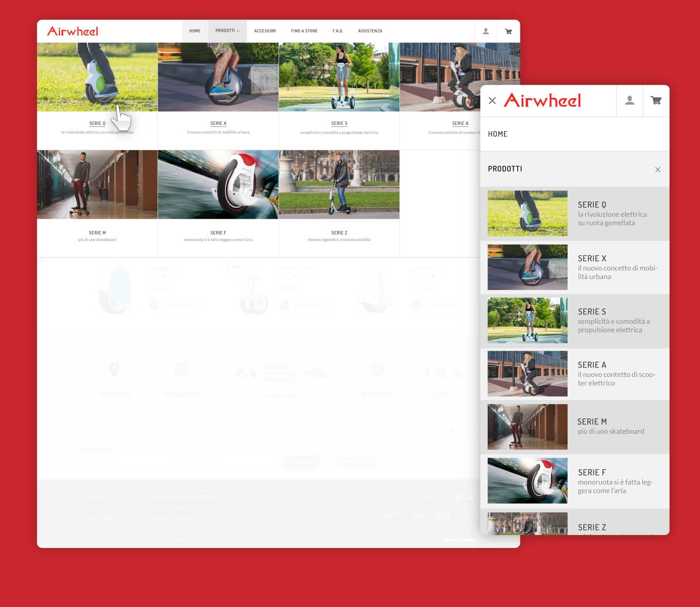The height and width of the screenshot is (607, 700).
Task: Tap SERIE S title in mobile menu
Action: point(592,312)
